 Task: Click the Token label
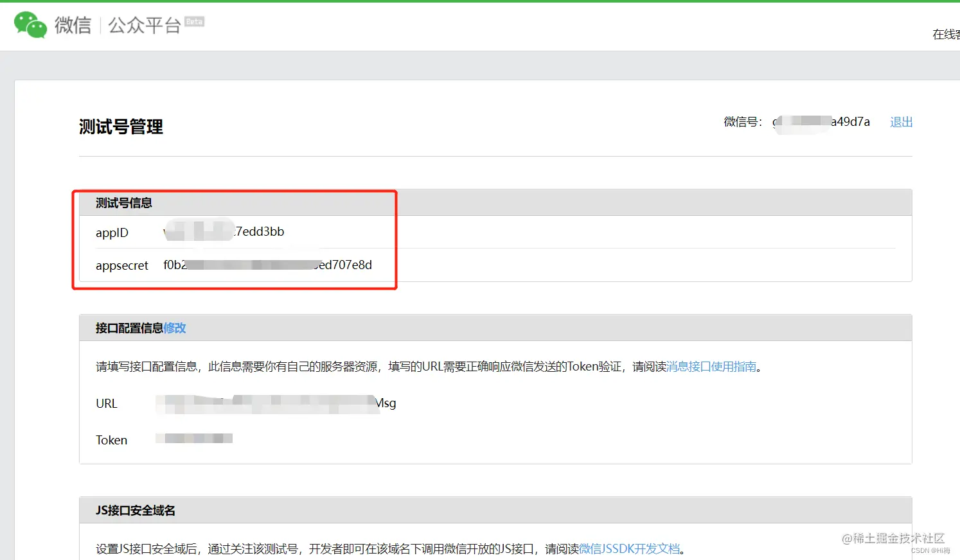tap(112, 440)
